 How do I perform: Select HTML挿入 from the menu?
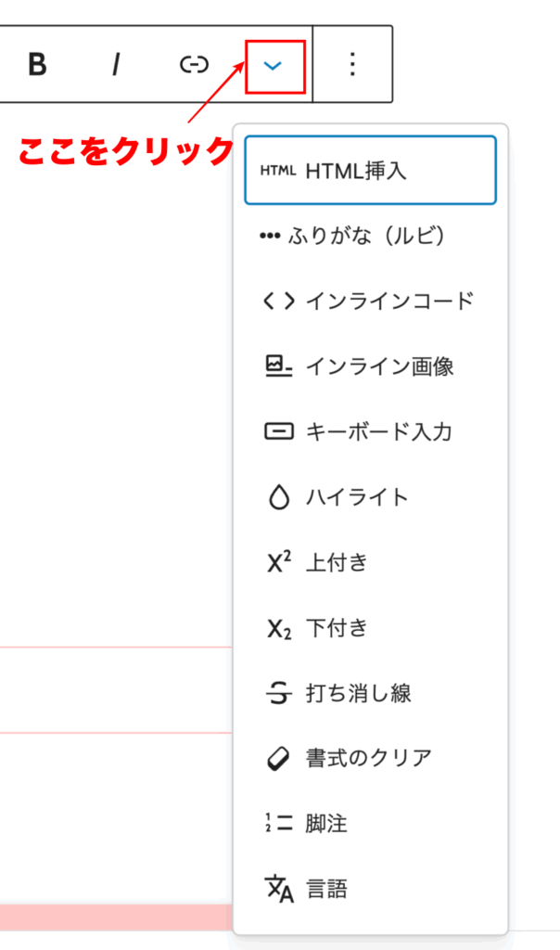click(x=356, y=171)
